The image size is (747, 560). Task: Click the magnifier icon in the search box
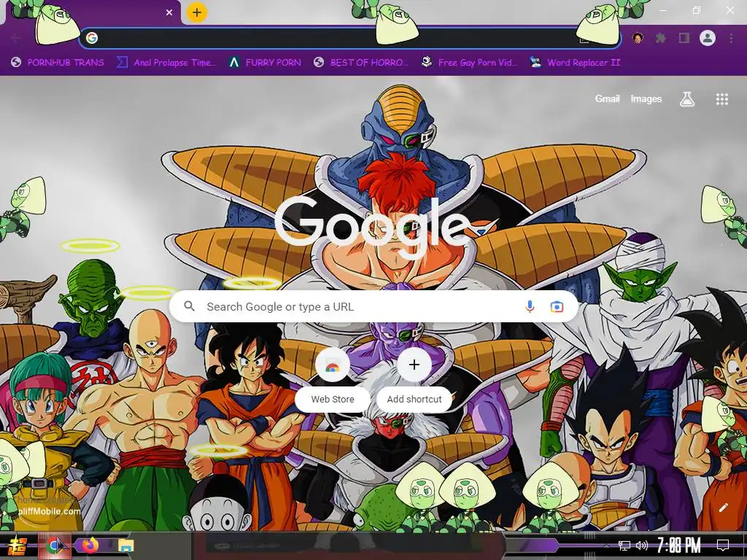pos(189,306)
